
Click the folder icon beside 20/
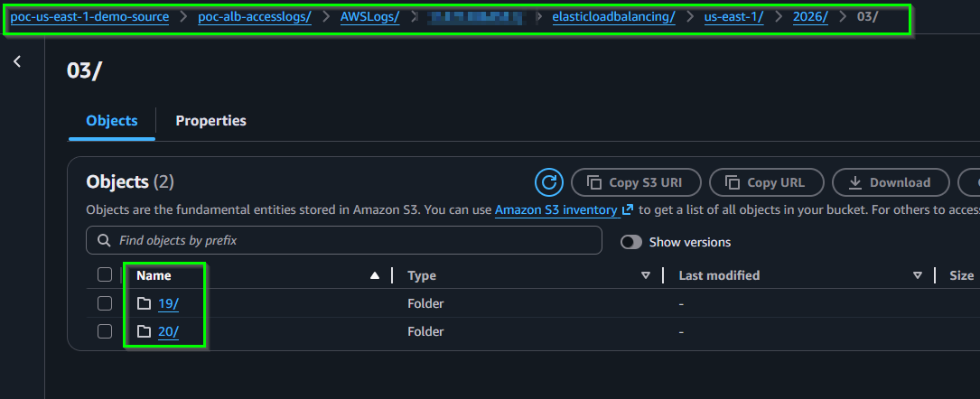coord(145,331)
